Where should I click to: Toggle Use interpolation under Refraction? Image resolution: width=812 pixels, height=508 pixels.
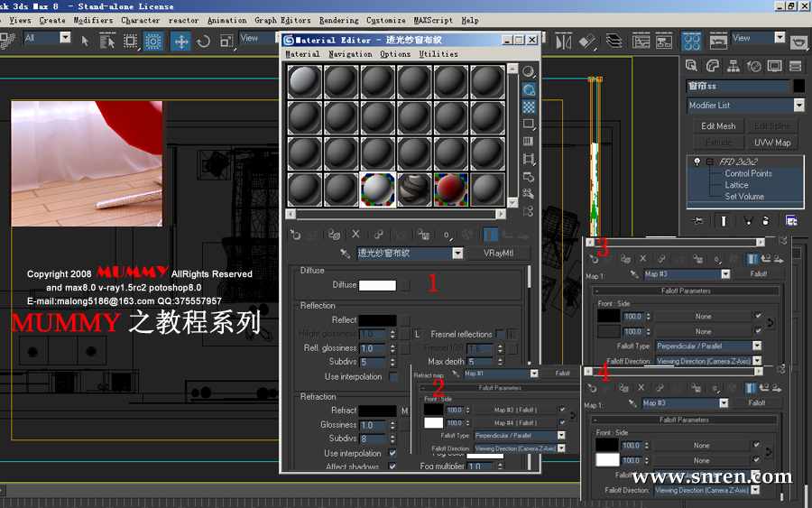pyautogui.click(x=392, y=453)
